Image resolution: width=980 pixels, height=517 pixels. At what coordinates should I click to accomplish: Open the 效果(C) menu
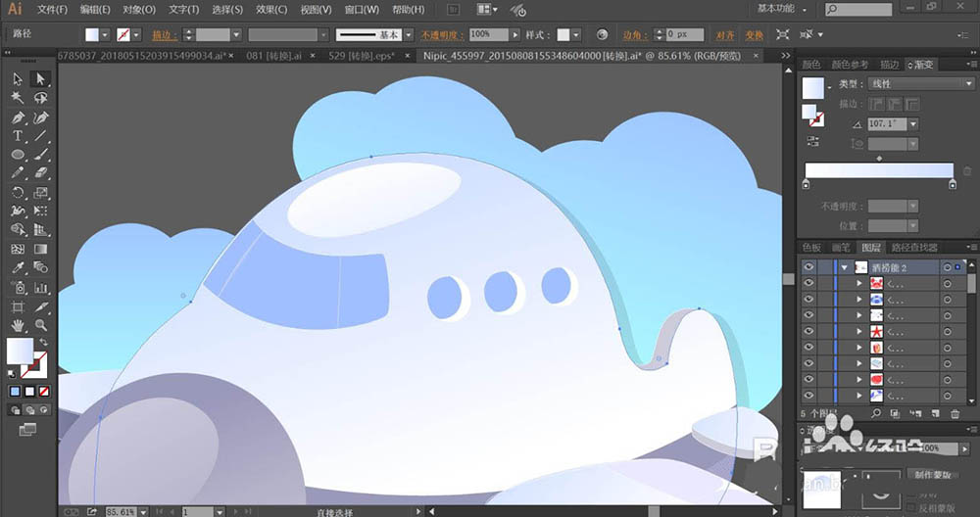271,10
